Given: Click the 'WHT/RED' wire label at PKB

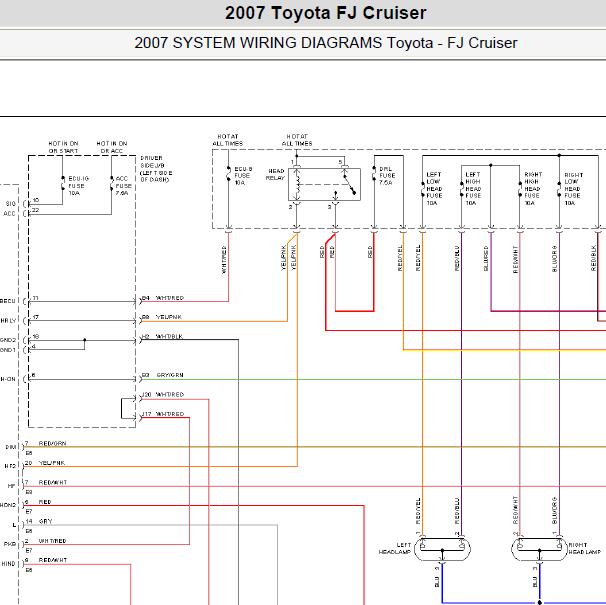Looking at the screenshot, I should (x=53, y=541).
